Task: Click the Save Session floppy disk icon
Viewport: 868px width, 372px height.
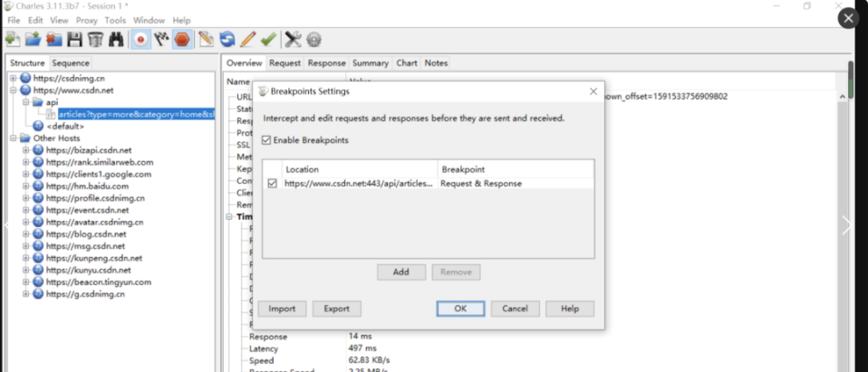Action: coord(74,40)
